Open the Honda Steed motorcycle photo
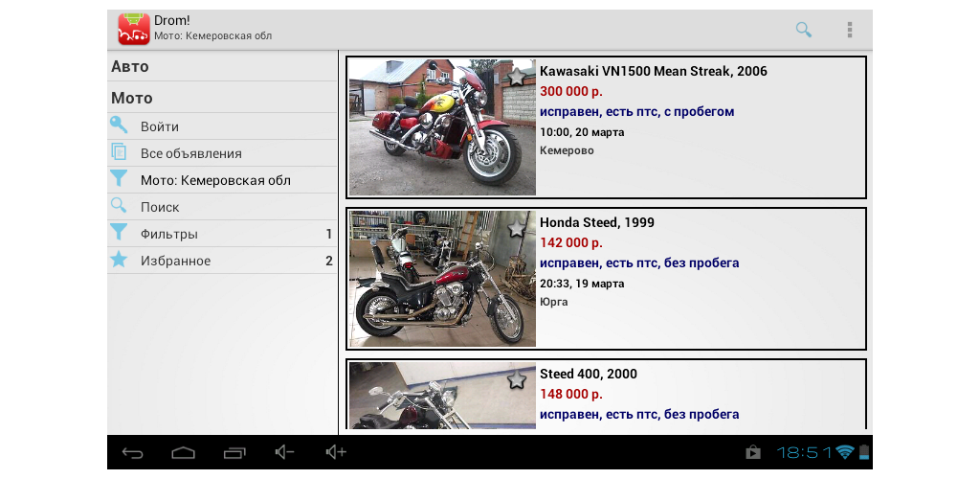 point(442,279)
